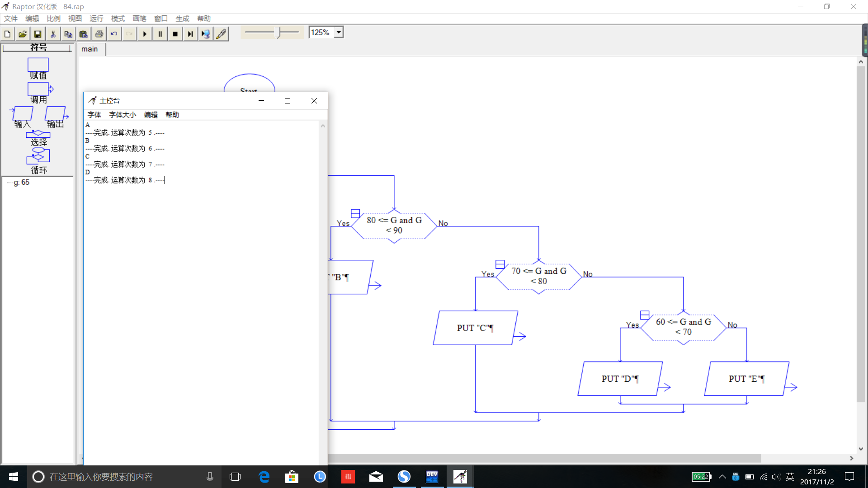
Task: Click the Redo arrow icon
Action: click(129, 34)
